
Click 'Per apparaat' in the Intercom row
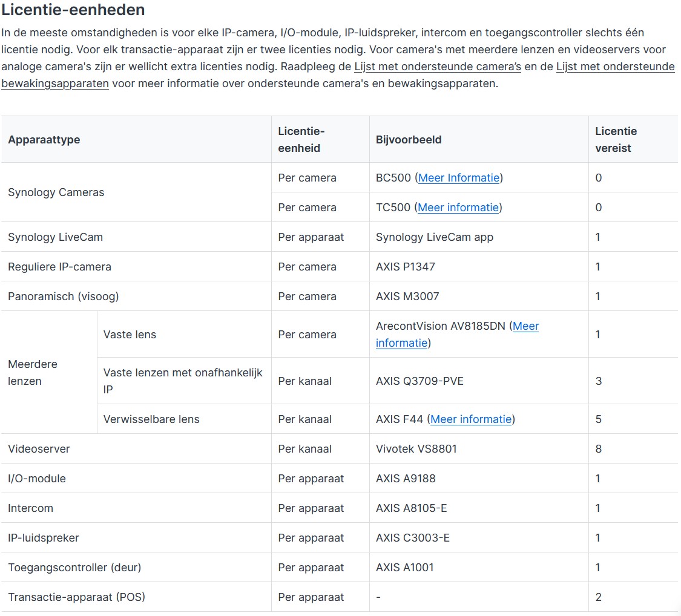[x=311, y=508]
